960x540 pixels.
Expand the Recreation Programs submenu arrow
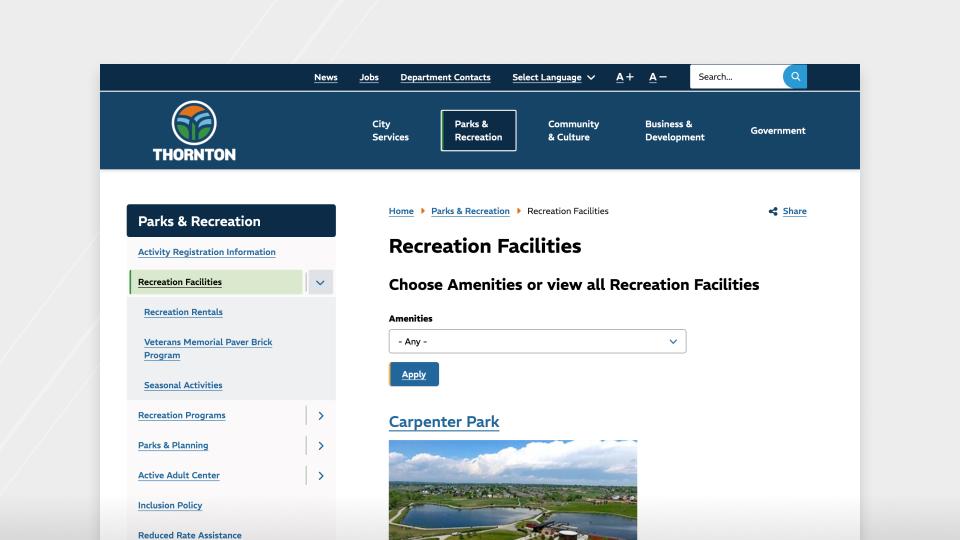point(320,415)
